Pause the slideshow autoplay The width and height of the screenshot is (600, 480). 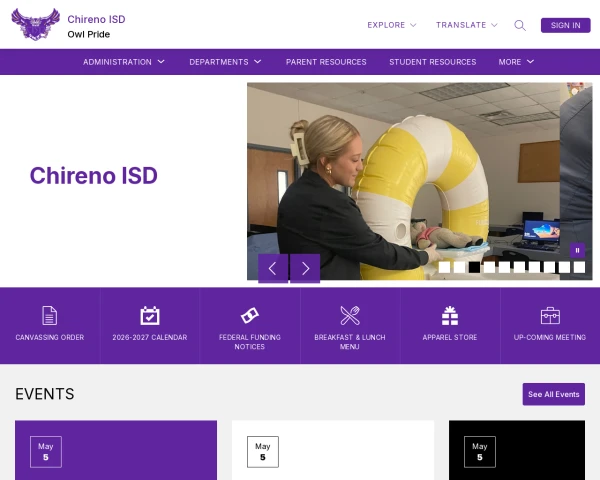pos(577,250)
